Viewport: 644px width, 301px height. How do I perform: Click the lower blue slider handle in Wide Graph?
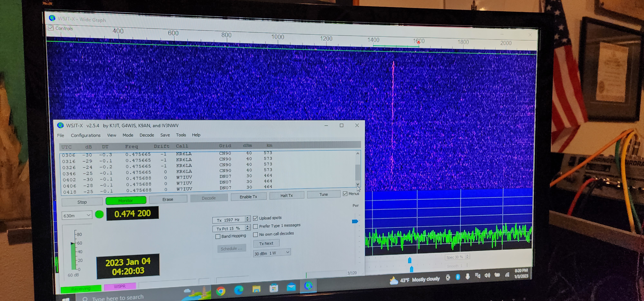click(x=412, y=269)
